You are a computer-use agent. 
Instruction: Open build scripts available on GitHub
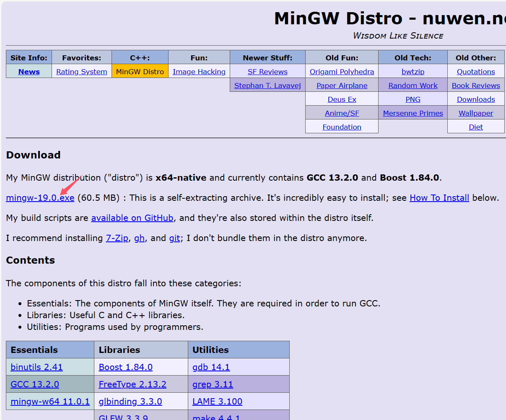(132, 218)
